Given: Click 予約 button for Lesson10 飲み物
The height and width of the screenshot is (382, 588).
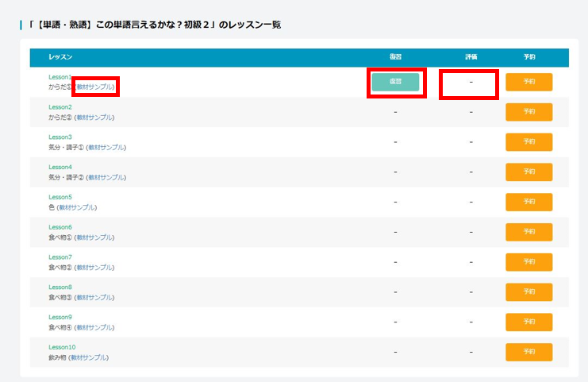Looking at the screenshot, I should coord(528,352).
